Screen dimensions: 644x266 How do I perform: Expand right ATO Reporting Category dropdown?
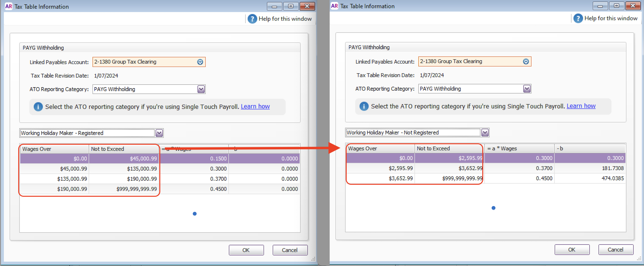(x=527, y=89)
